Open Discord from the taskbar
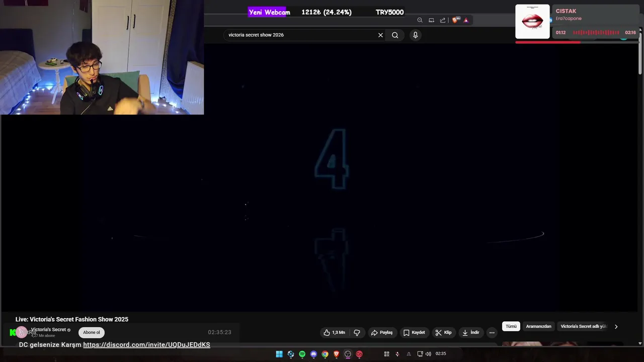The height and width of the screenshot is (362, 644). coord(313,354)
